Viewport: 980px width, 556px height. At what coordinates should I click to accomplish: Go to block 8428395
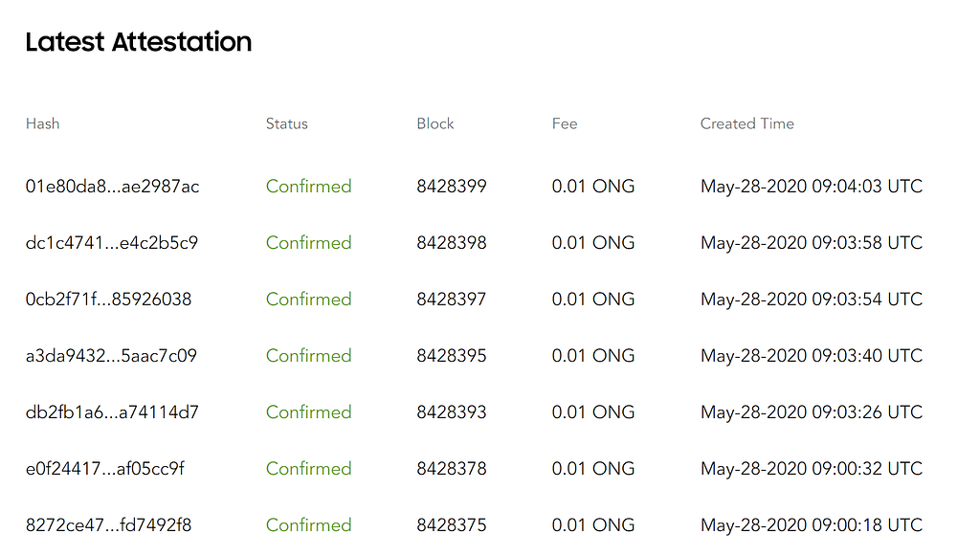pyautogui.click(x=451, y=356)
